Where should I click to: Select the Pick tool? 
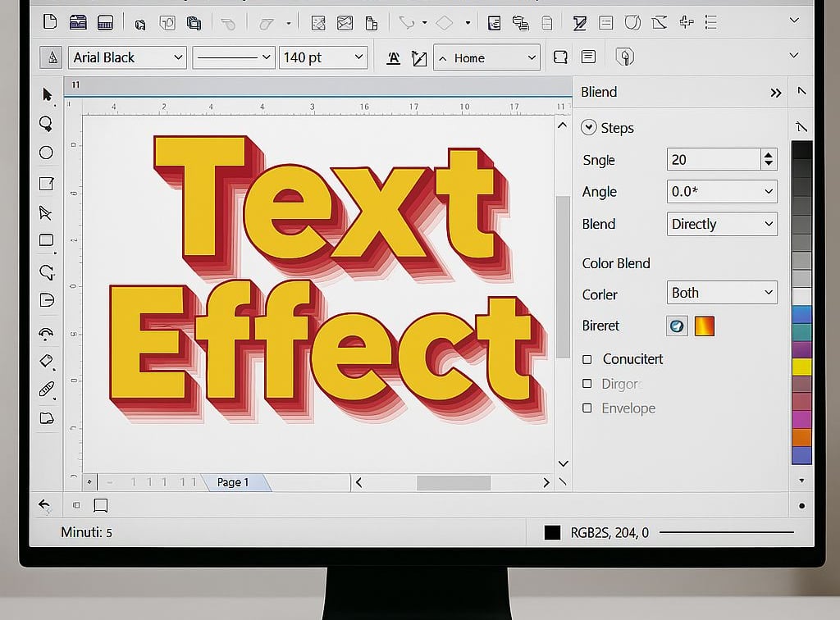(x=47, y=94)
